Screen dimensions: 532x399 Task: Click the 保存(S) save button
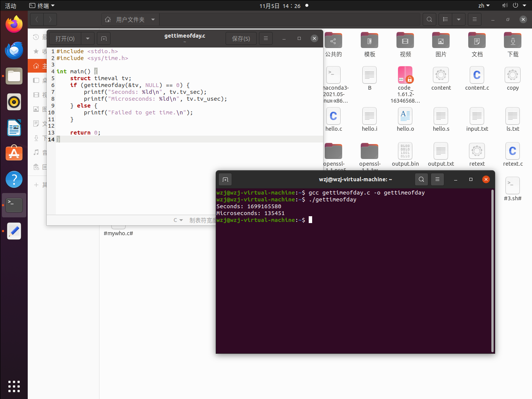pos(241,38)
